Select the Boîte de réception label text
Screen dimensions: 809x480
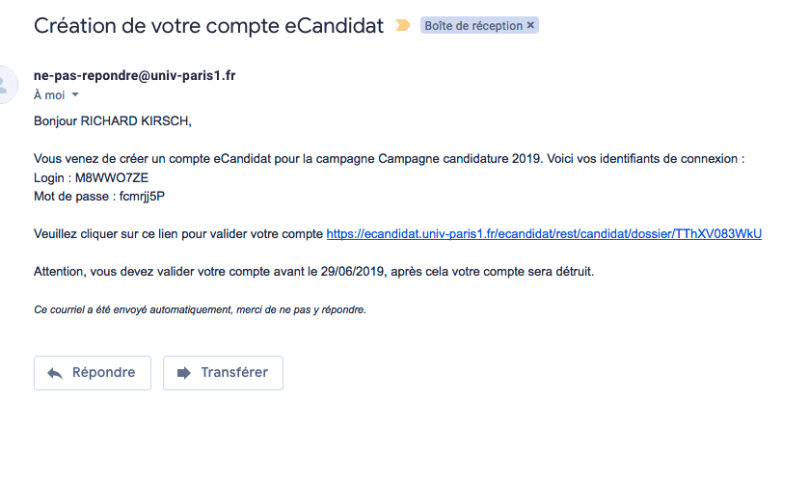coord(473,26)
